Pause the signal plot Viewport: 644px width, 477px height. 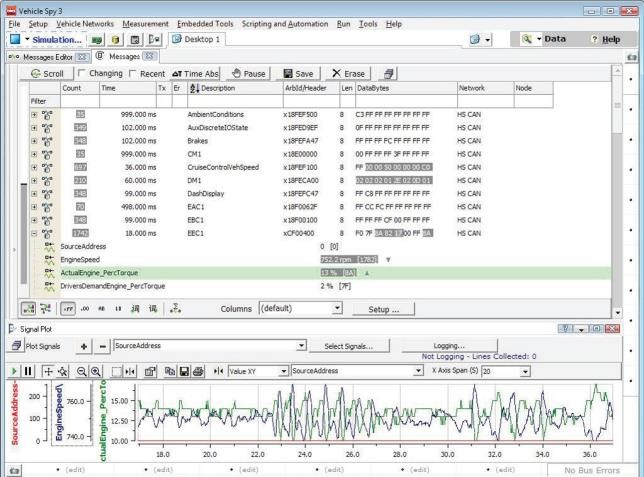28,371
